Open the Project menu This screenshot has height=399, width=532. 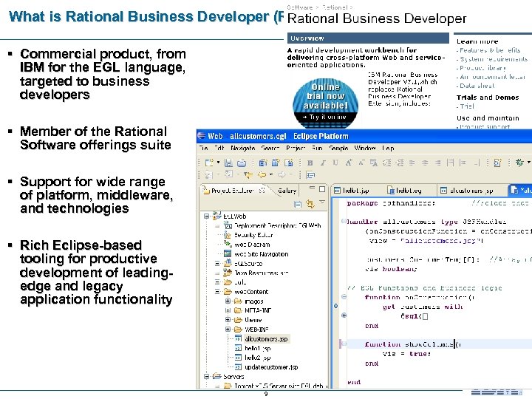(x=296, y=148)
